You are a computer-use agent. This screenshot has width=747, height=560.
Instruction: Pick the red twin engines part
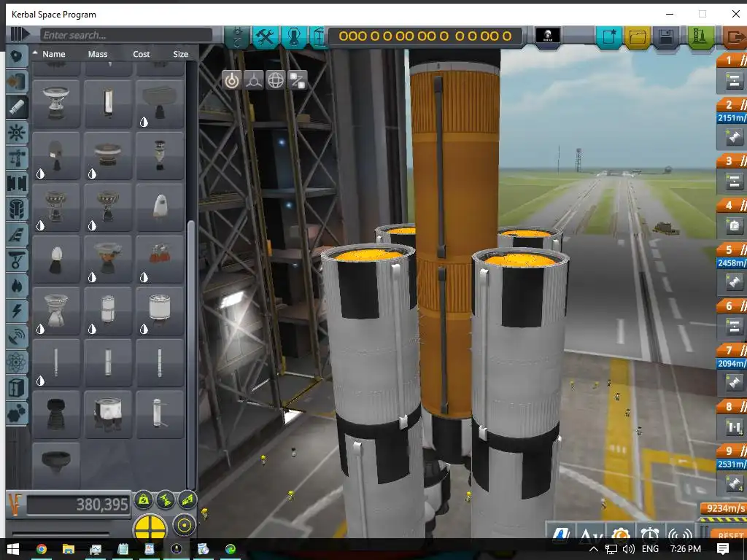click(x=160, y=259)
